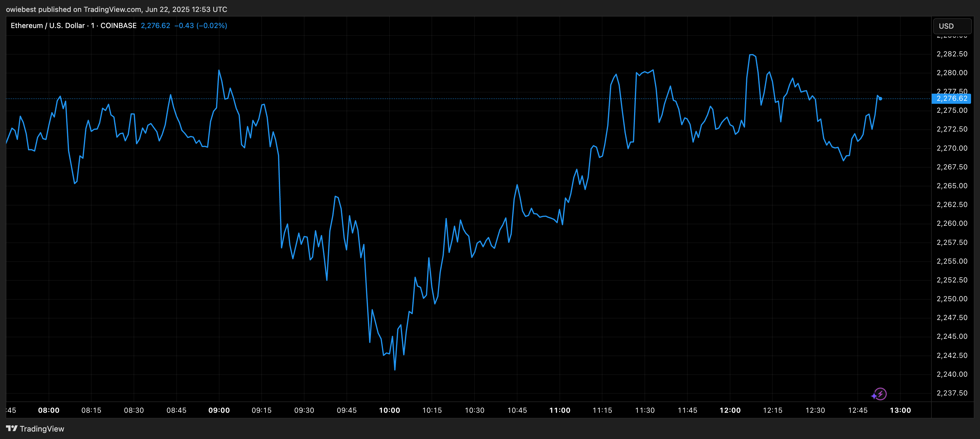Click the 2,237.50 price scale label
The height and width of the screenshot is (439, 980).
pos(952,393)
